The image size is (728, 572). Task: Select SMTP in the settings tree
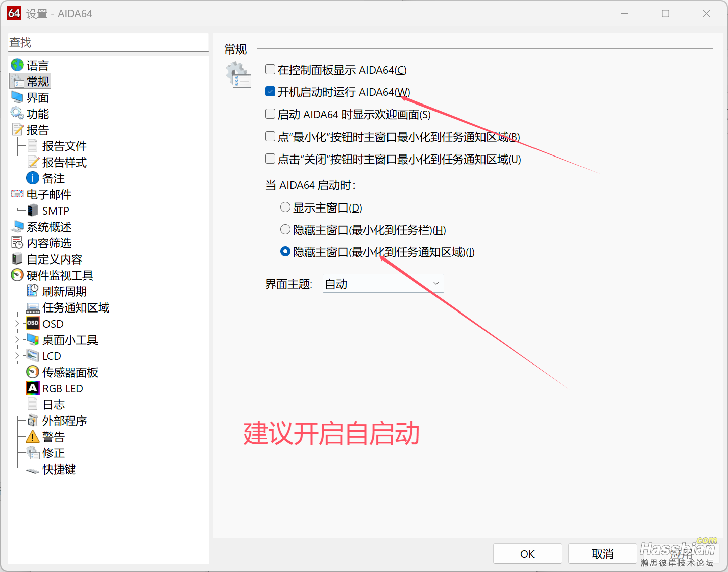point(56,211)
